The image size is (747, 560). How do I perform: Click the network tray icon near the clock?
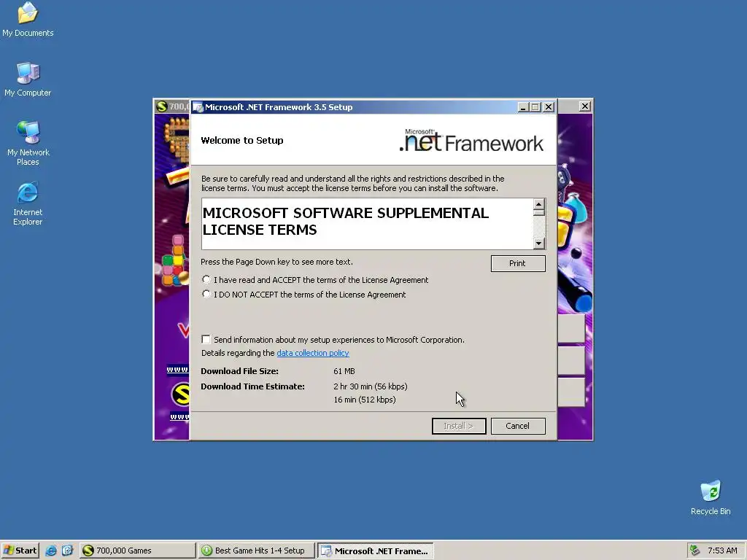click(695, 551)
